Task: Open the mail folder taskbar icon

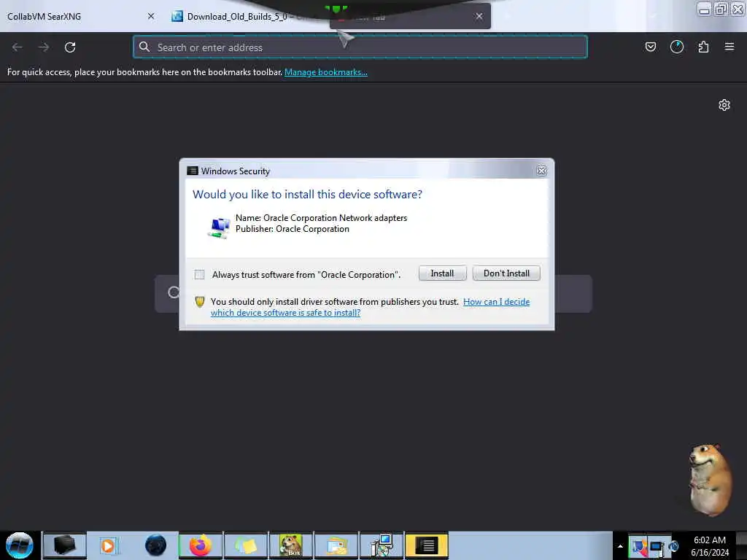Action: [x=336, y=545]
